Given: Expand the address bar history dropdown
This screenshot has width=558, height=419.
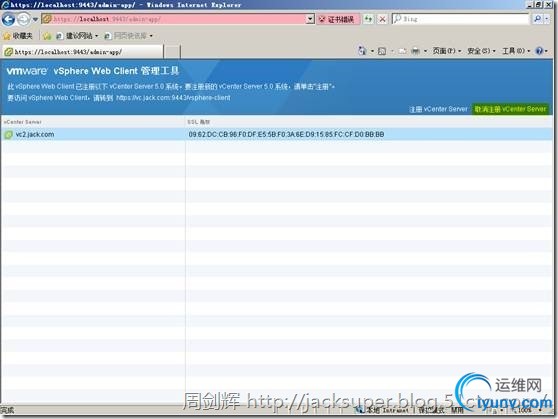Looking at the screenshot, I should 310,19.
